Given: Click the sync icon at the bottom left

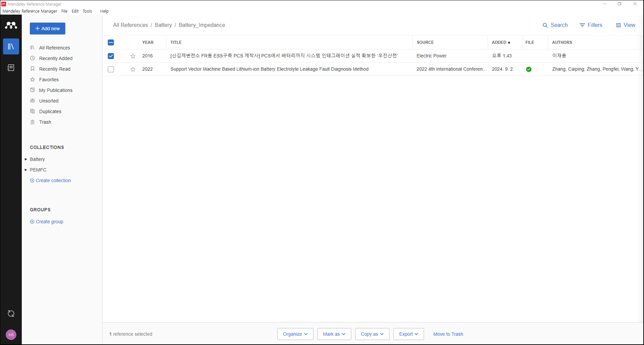Looking at the screenshot, I should (x=11, y=314).
